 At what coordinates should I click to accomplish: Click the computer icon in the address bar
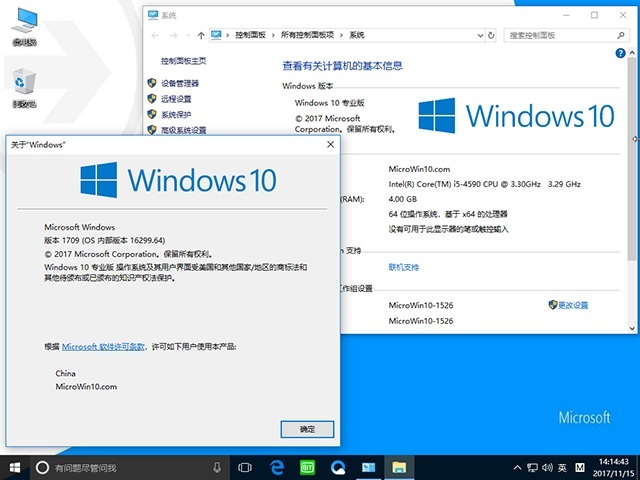point(216,35)
